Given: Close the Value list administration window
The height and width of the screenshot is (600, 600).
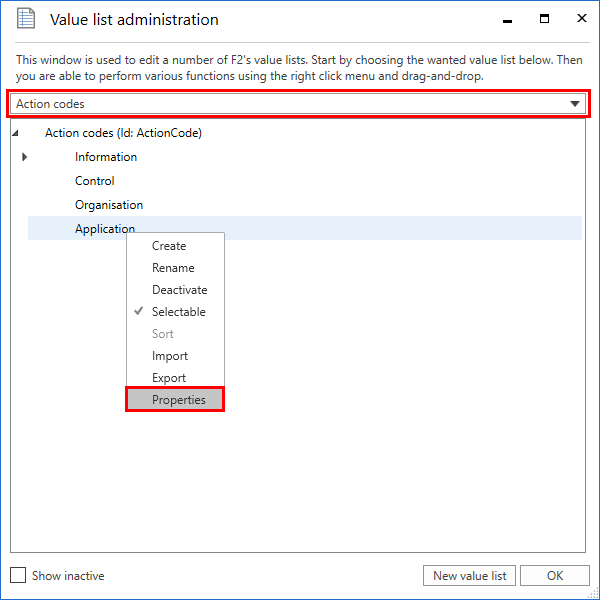Looking at the screenshot, I should pos(579,19).
